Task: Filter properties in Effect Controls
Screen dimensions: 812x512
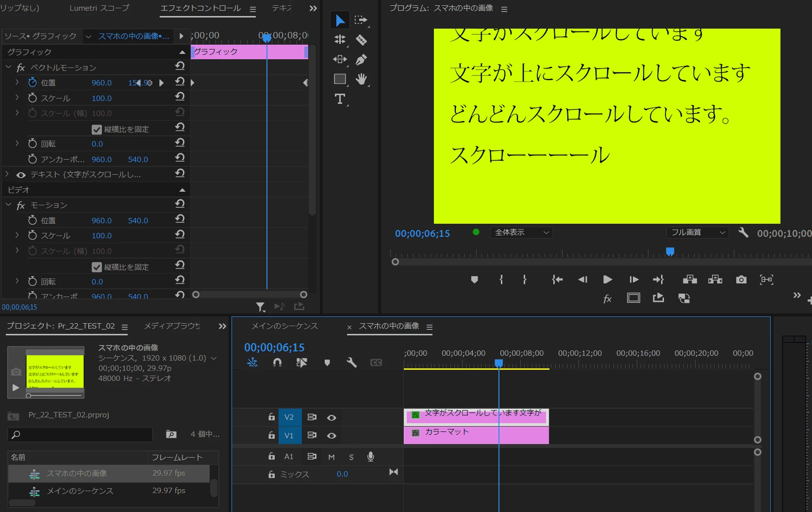Action: click(x=261, y=306)
